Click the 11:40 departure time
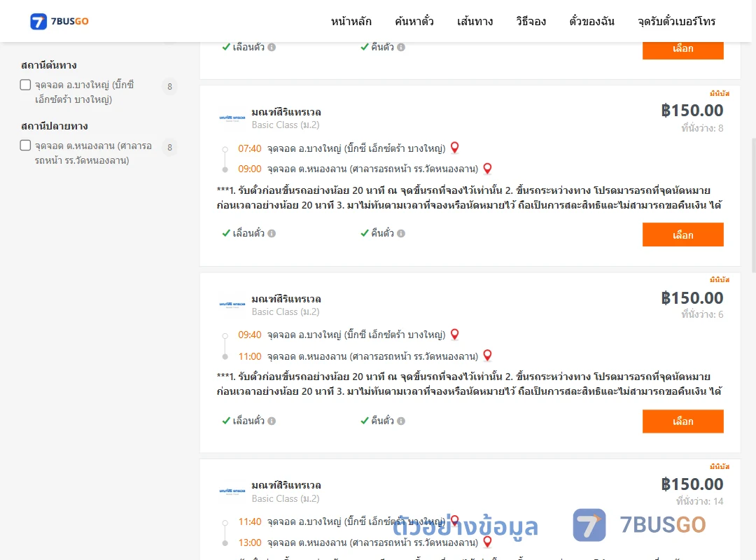Viewport: 756px width, 560px height. coord(250,521)
